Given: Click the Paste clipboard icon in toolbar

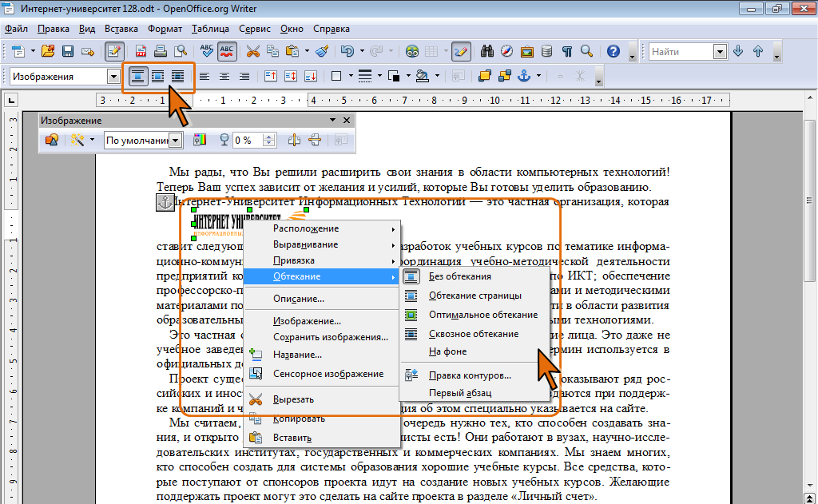Looking at the screenshot, I should (x=292, y=51).
